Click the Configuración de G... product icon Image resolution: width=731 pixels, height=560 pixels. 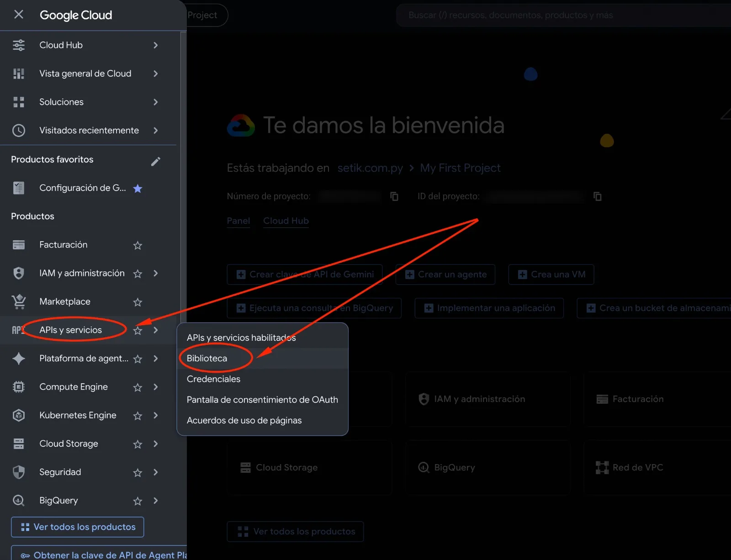[19, 188]
